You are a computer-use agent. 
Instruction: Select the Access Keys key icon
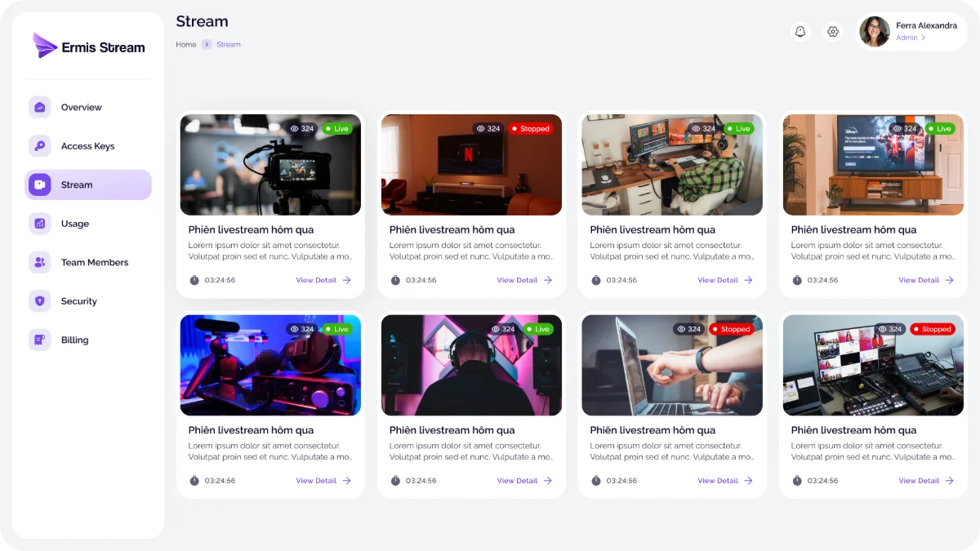pos(39,145)
